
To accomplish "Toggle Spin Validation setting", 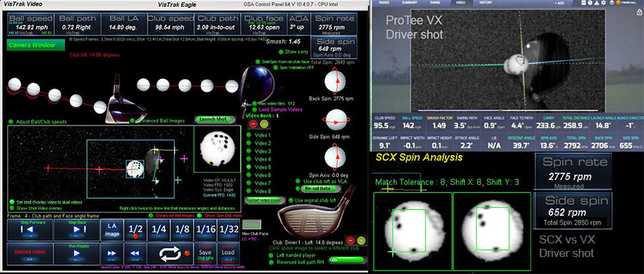I will [276, 68].
